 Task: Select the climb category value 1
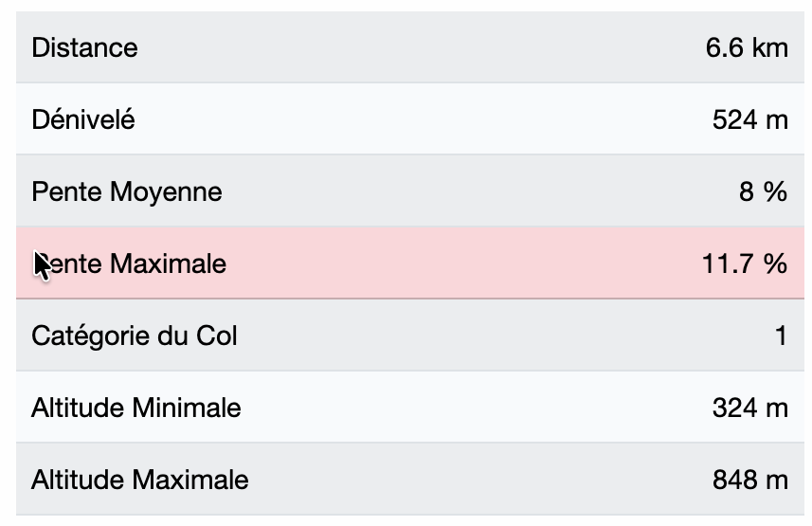click(x=781, y=336)
